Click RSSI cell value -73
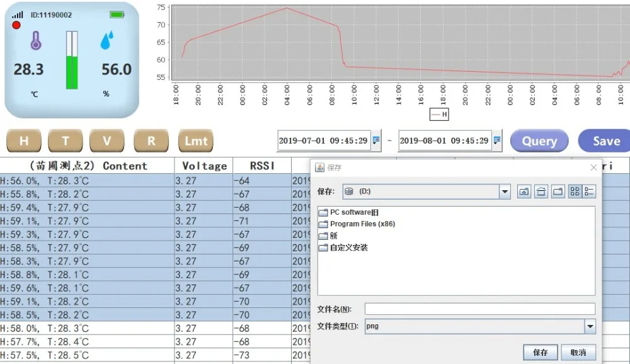 pyautogui.click(x=262, y=355)
